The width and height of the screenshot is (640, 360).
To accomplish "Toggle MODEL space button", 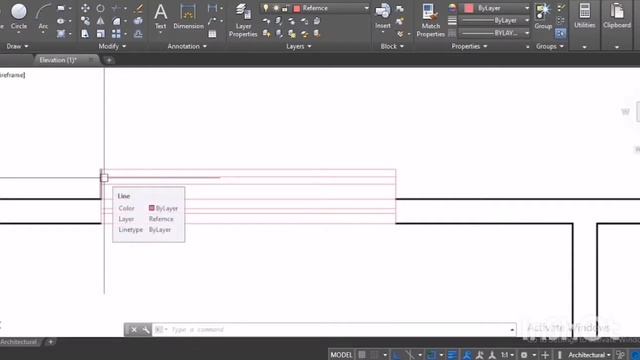I will click(341, 355).
